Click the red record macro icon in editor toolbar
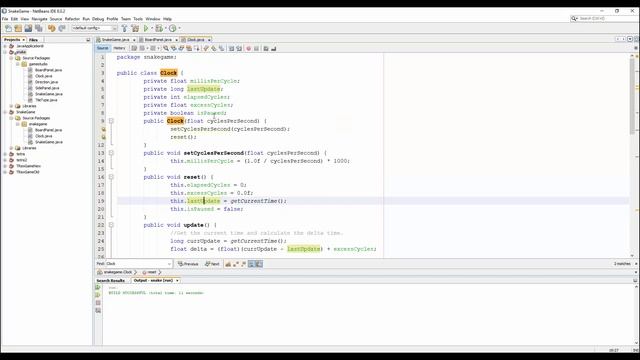This screenshot has height=360, width=640. pos(249,49)
